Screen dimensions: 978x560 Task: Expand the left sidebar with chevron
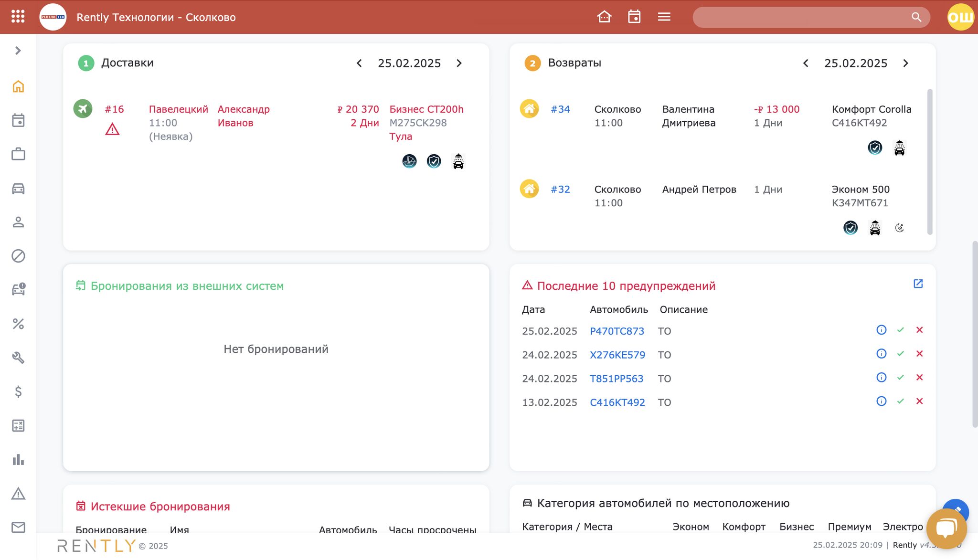coord(18,51)
